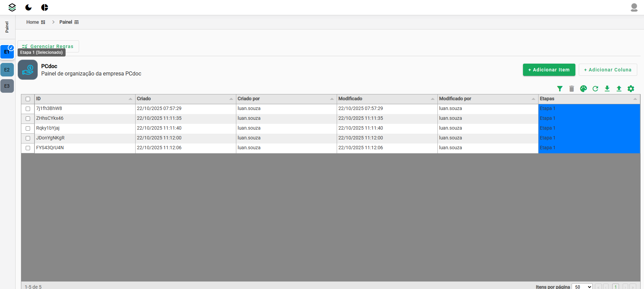
Task: Open the user profile avatar
Action: (x=634, y=7)
